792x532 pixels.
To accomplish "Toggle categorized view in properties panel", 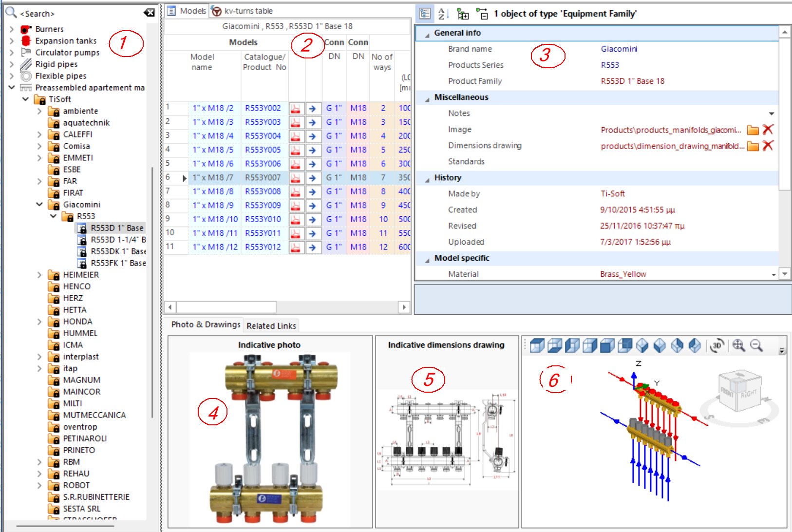I will 425,14.
